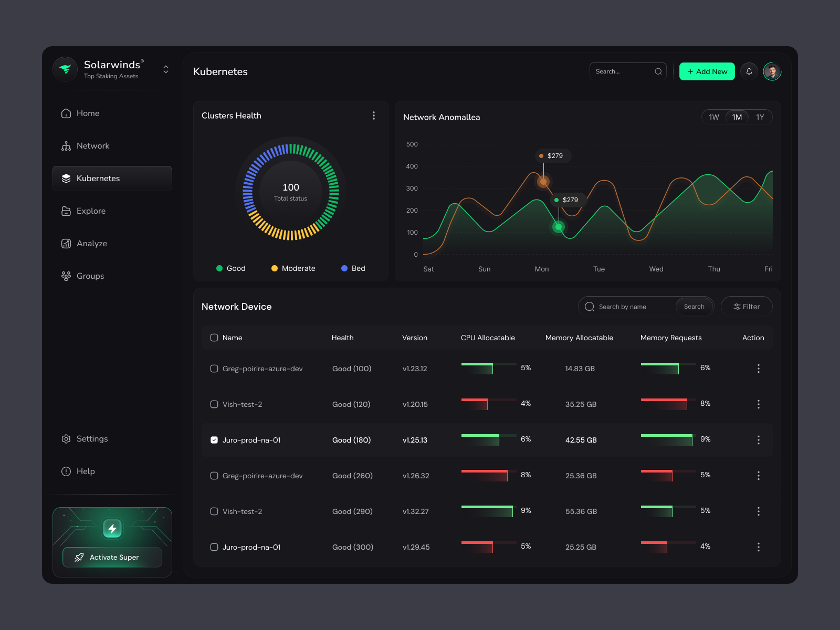Switch chart range to 1M
Viewport: 840px width, 630px height.
coord(737,117)
